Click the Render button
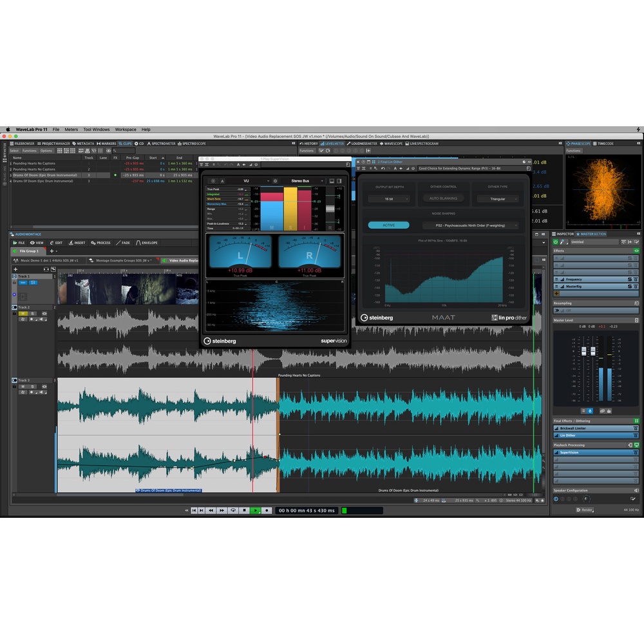 585,509
